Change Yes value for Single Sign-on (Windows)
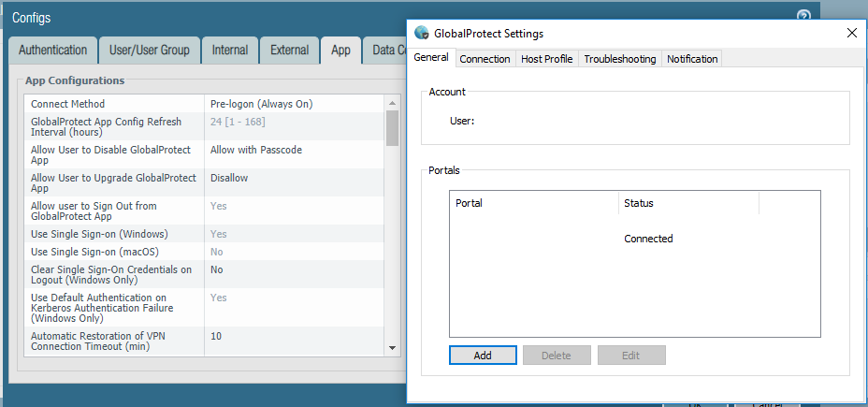Screen dimensions: 868x407 click(219, 234)
